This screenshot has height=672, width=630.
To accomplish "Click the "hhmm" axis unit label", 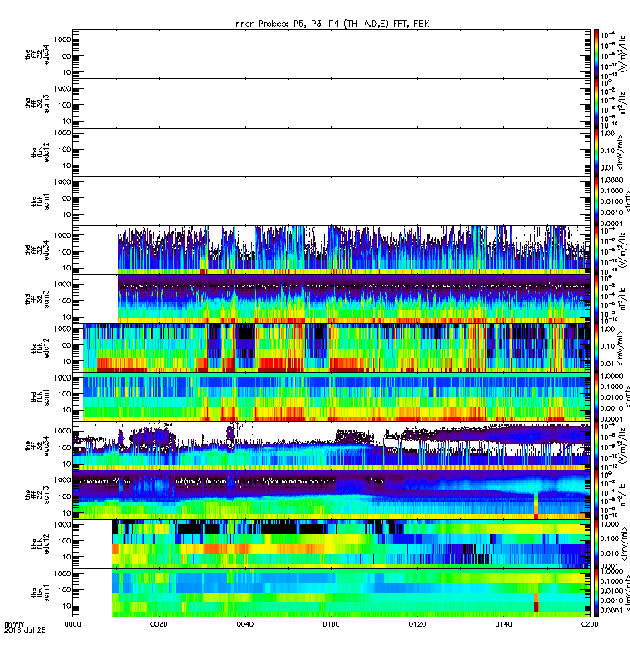I will (x=14, y=624).
